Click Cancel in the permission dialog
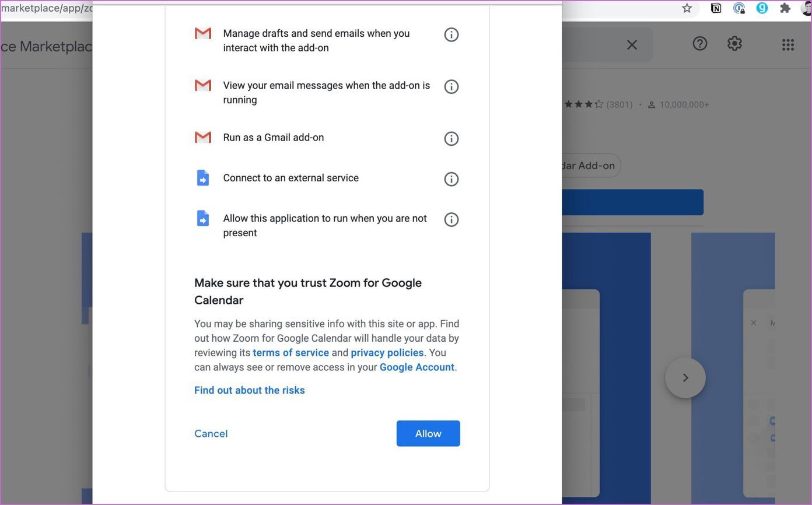 (x=211, y=433)
